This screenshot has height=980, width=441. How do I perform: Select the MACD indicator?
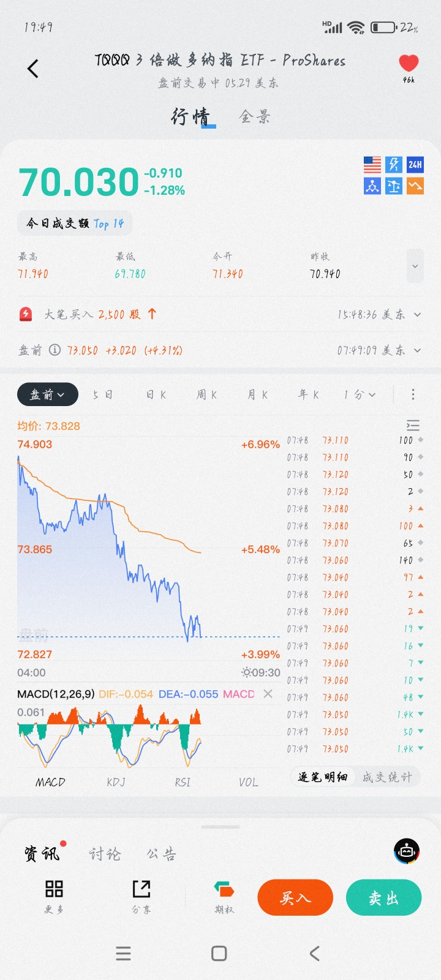point(50,782)
